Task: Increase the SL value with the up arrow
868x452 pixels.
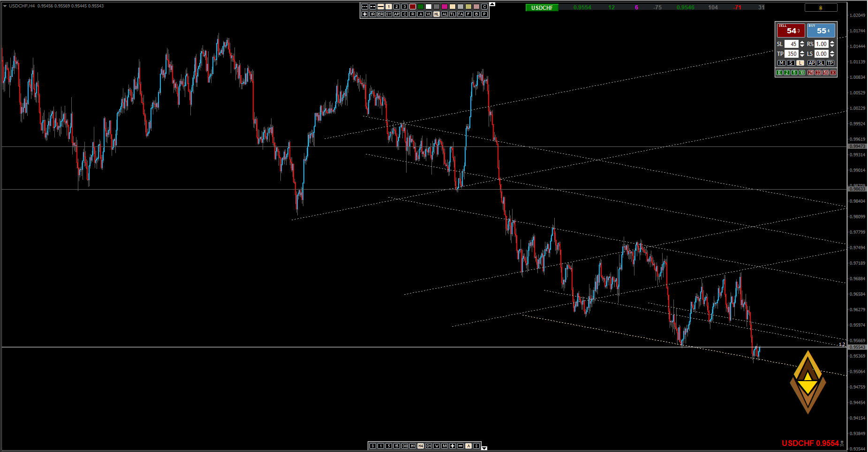Action: (802, 42)
